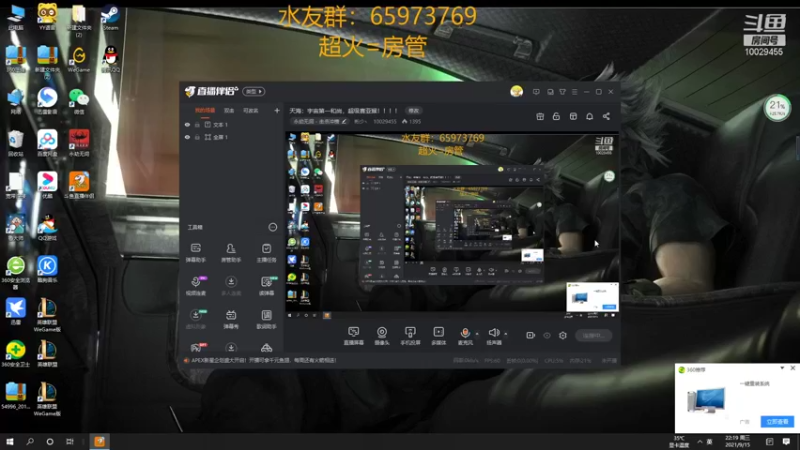Open the Steam desktop shortcut
The height and width of the screenshot is (450, 800).
point(110,17)
